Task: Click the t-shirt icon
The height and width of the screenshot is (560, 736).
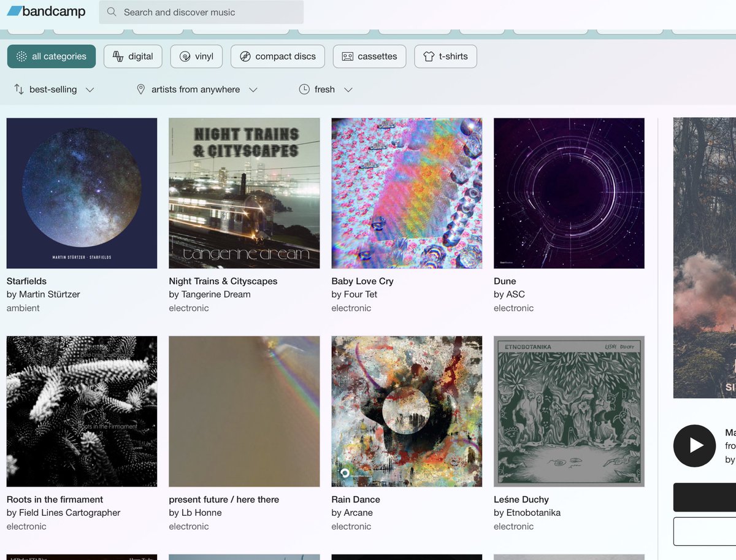Action: (x=429, y=56)
